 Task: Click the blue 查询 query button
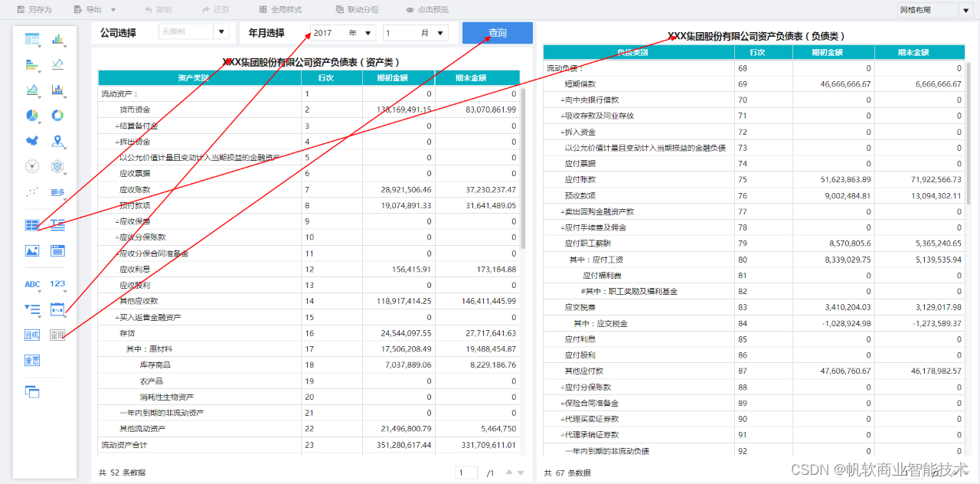tap(498, 33)
